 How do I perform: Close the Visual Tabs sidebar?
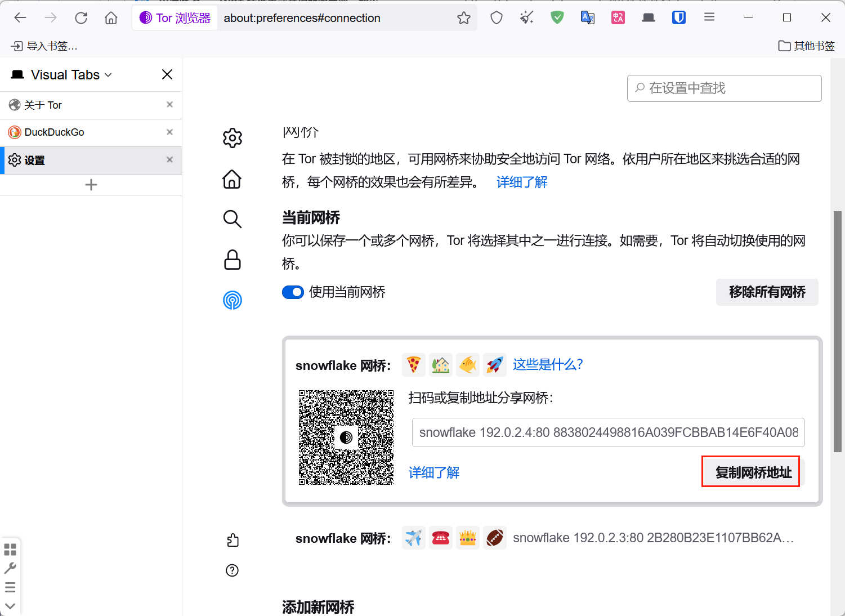[167, 74]
